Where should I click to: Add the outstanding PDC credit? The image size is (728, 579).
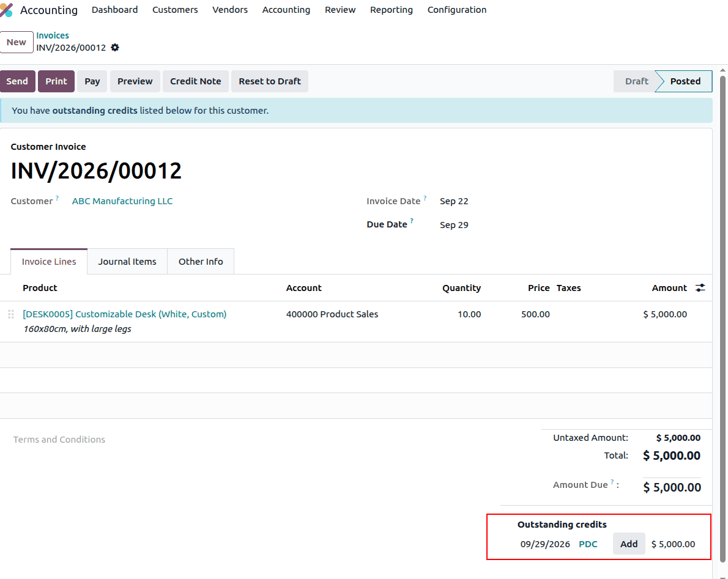[x=629, y=544]
